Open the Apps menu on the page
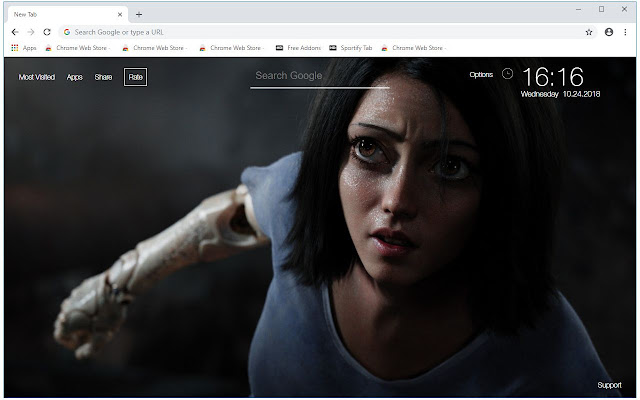The image size is (640, 400). coord(75,77)
